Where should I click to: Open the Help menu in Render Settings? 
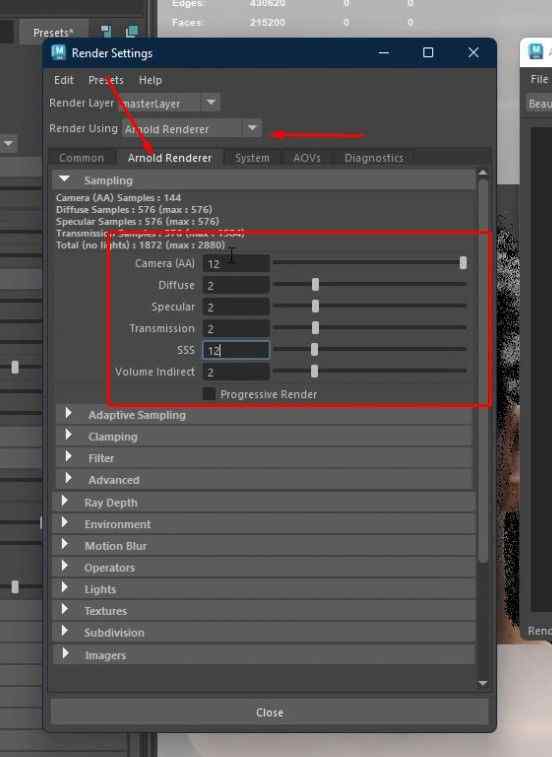tap(150, 80)
